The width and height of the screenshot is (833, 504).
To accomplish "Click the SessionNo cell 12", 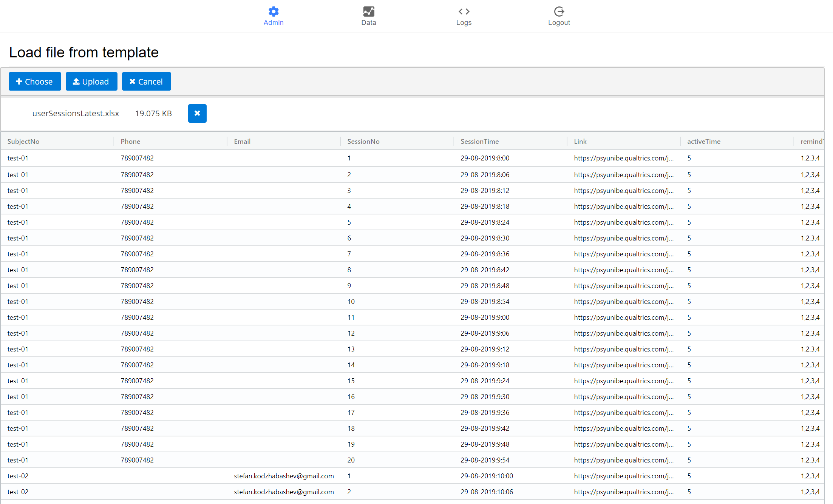I will (351, 333).
